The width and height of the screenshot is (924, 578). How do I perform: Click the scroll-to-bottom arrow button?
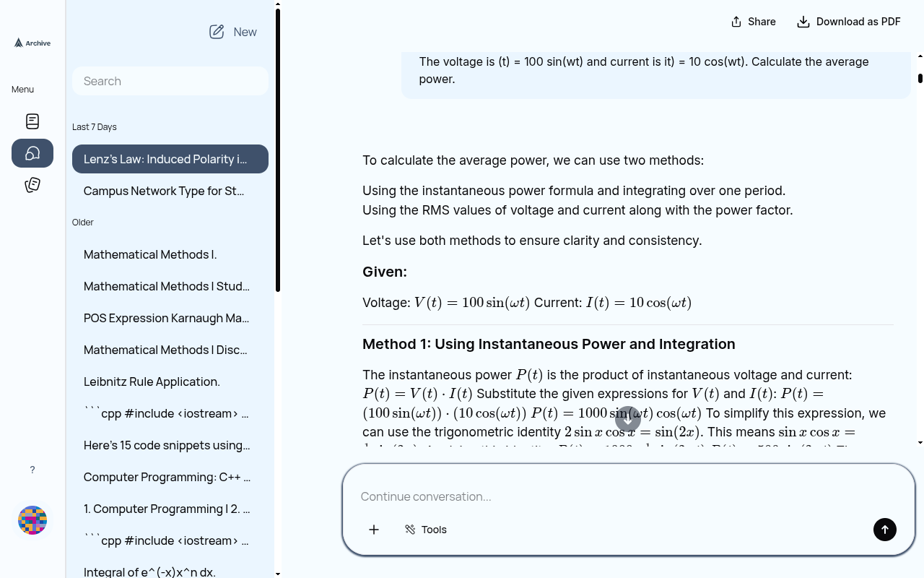point(628,419)
